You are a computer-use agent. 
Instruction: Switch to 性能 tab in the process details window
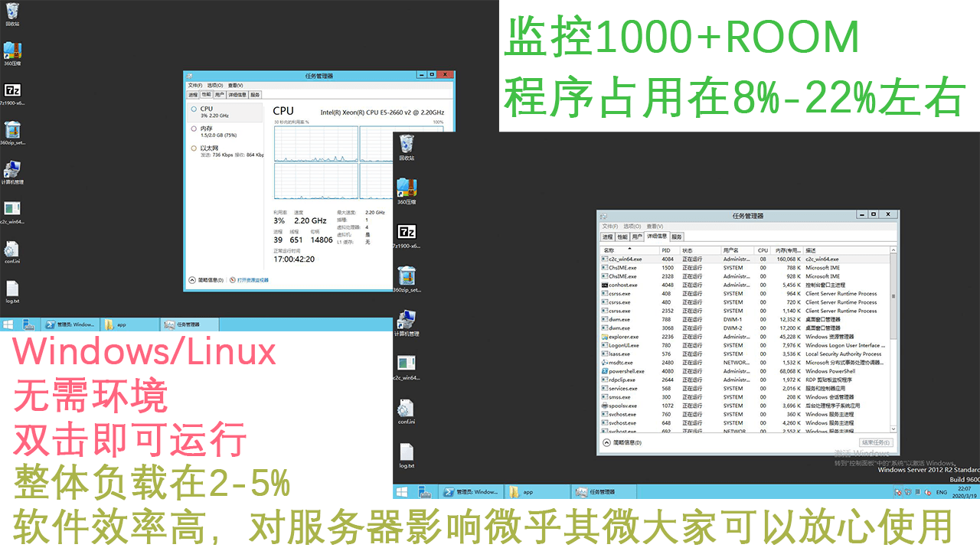pos(622,237)
